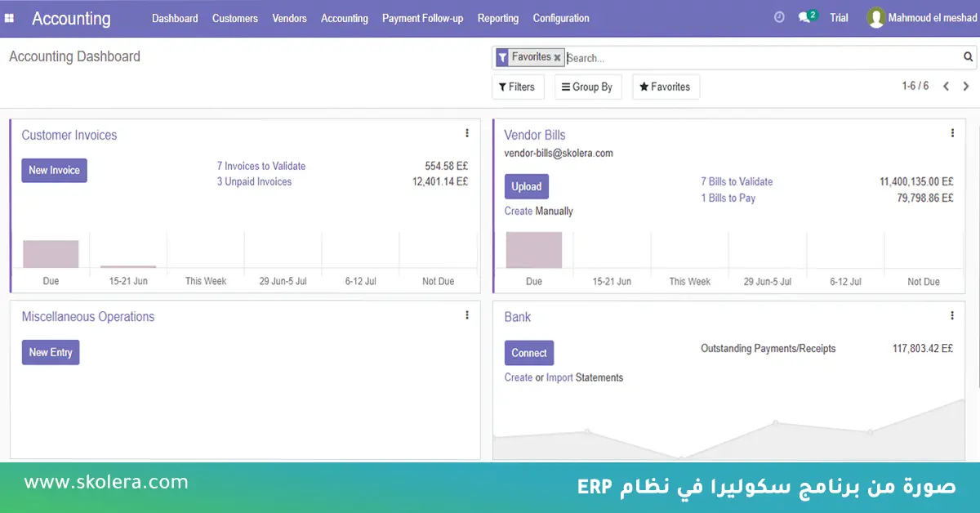Click the New Invoice button

point(54,171)
